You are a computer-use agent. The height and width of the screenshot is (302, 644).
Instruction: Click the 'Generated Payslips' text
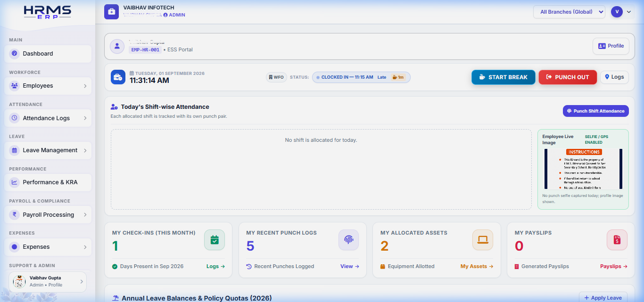(x=545, y=267)
